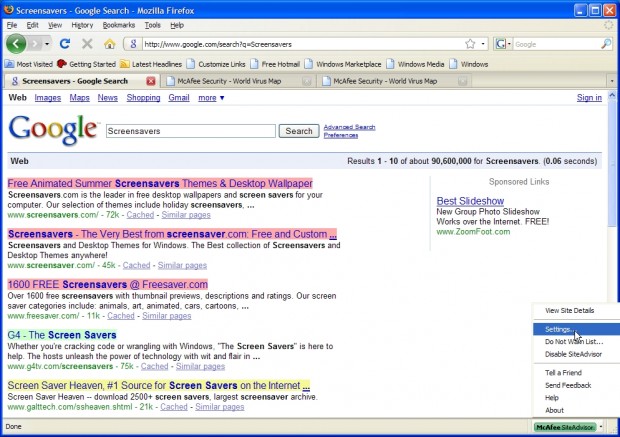The width and height of the screenshot is (620, 437).
Task: Click the Free Hotmail bookmark
Action: pos(275,64)
